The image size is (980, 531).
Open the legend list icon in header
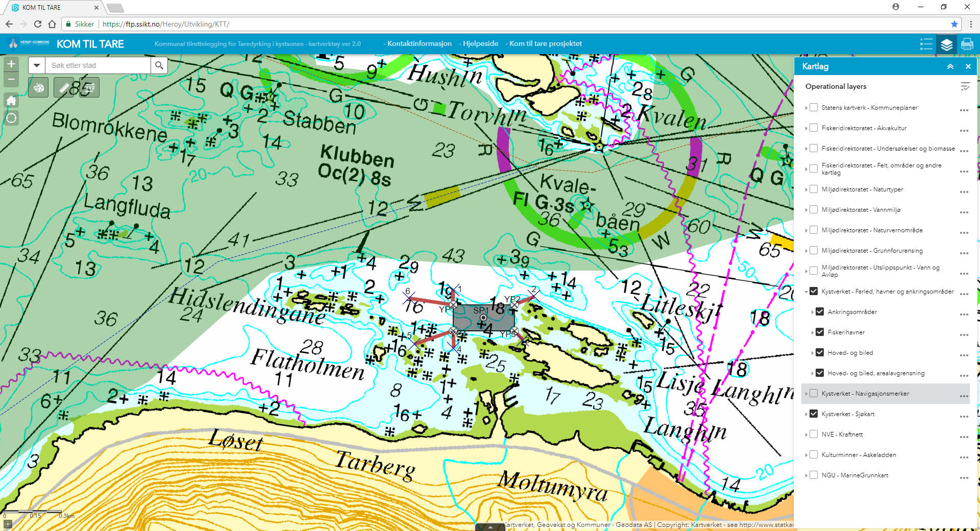pos(926,44)
